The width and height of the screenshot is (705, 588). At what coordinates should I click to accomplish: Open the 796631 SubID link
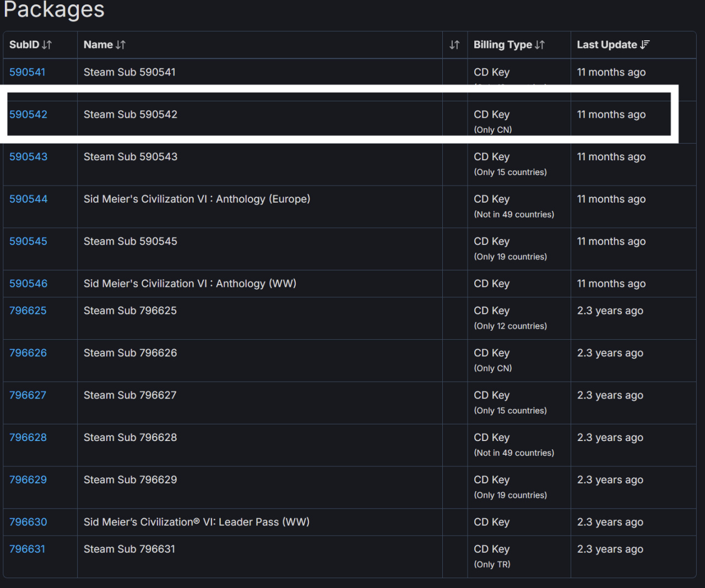(28, 549)
